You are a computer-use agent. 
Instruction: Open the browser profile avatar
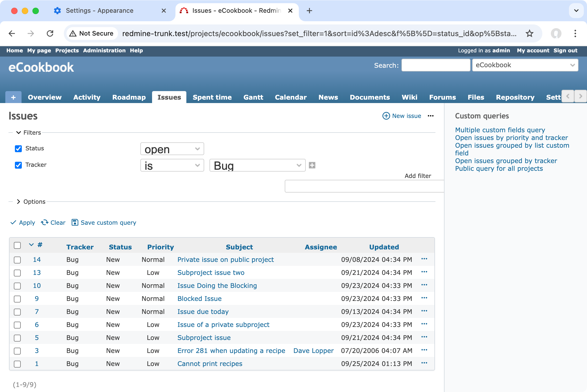point(556,33)
